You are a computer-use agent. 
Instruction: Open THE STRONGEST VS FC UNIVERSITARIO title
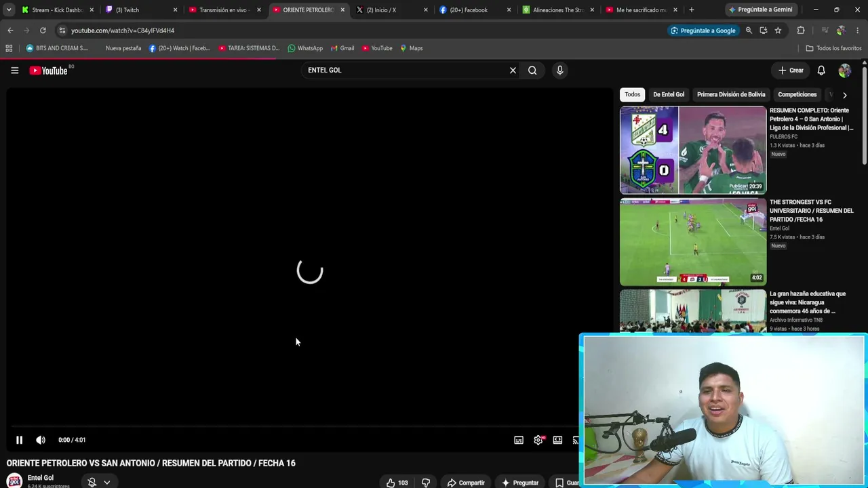pyautogui.click(x=812, y=211)
